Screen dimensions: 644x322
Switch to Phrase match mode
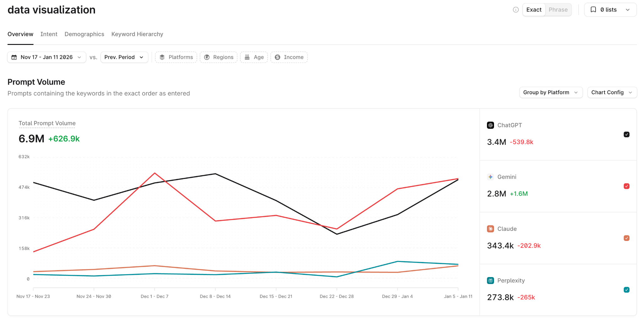tap(558, 10)
